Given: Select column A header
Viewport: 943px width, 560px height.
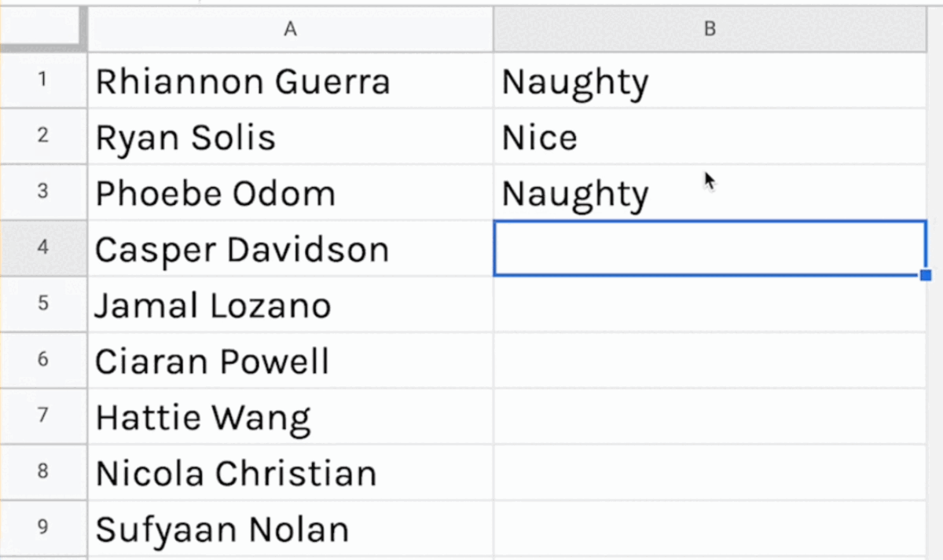Looking at the screenshot, I should (x=291, y=29).
